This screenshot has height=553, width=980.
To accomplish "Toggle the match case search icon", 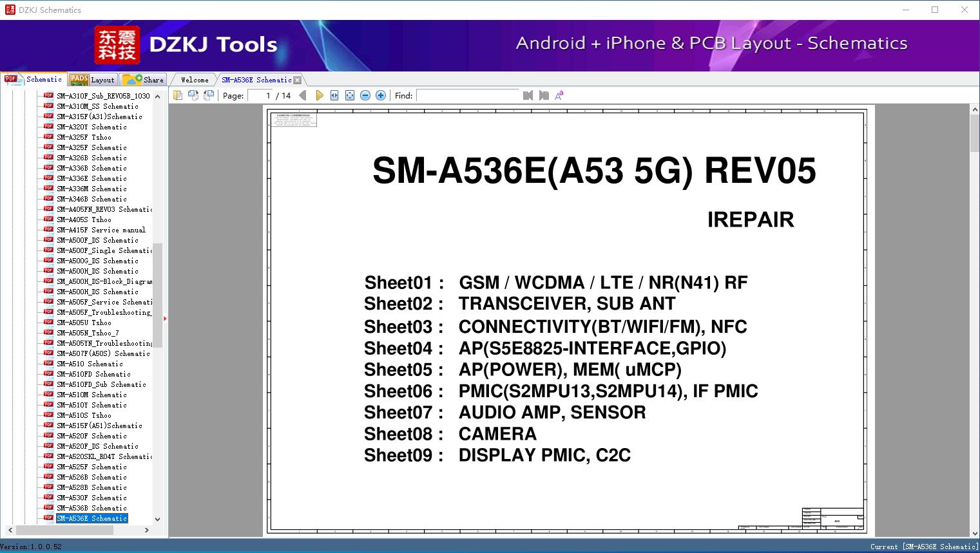I will [559, 95].
